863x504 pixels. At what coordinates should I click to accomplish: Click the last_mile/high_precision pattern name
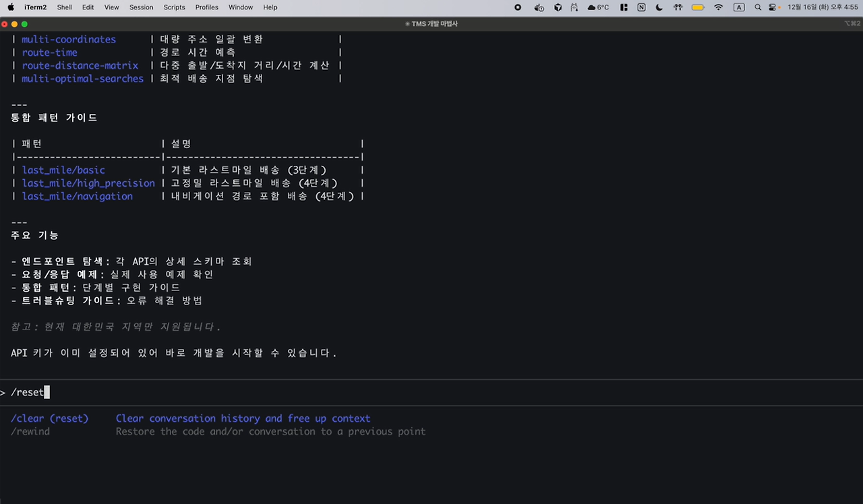coord(88,183)
